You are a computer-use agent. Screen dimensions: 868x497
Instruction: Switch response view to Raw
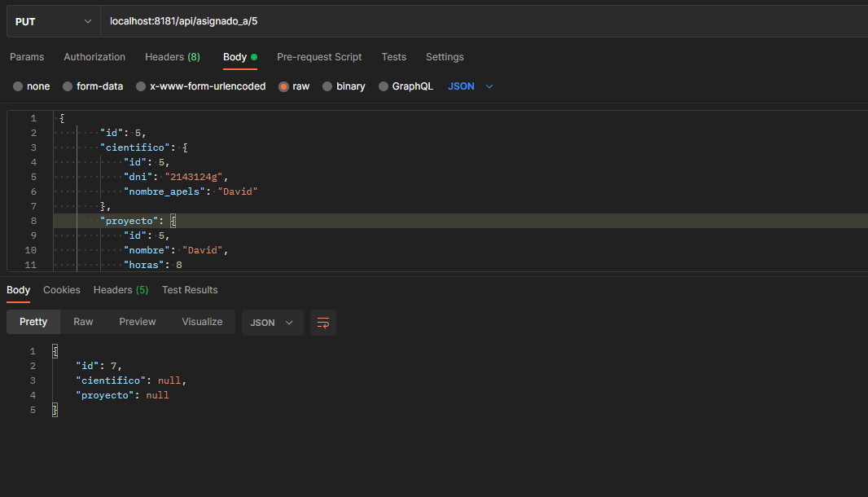coord(83,322)
